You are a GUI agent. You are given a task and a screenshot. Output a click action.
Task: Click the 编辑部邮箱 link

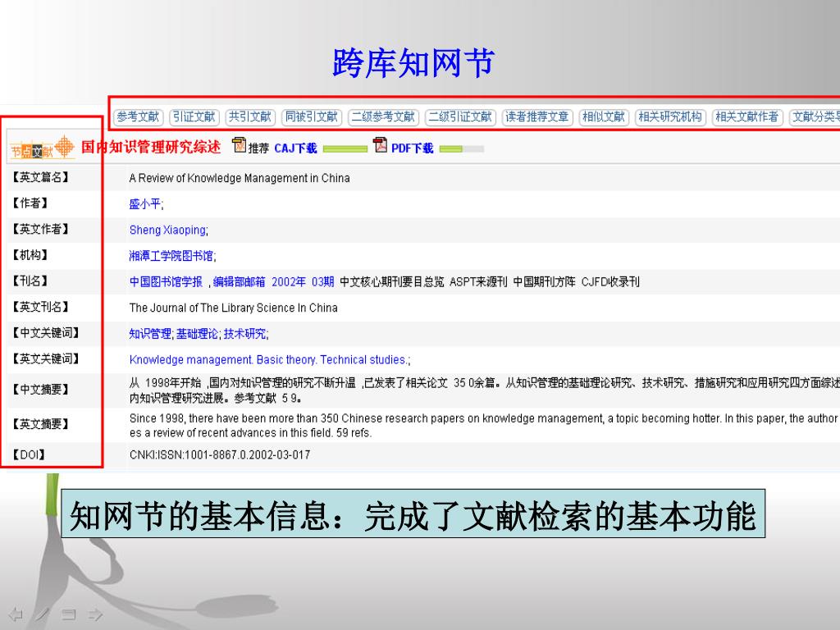(239, 282)
